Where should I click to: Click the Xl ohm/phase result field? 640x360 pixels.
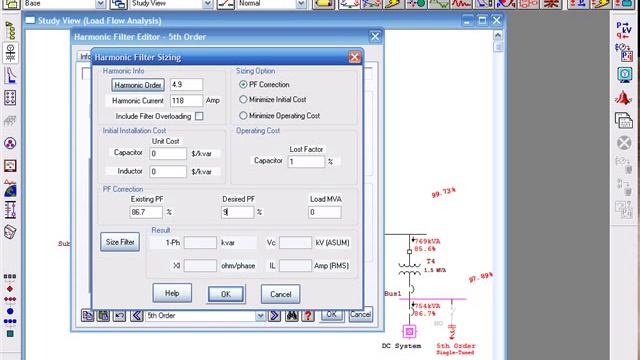point(200,266)
